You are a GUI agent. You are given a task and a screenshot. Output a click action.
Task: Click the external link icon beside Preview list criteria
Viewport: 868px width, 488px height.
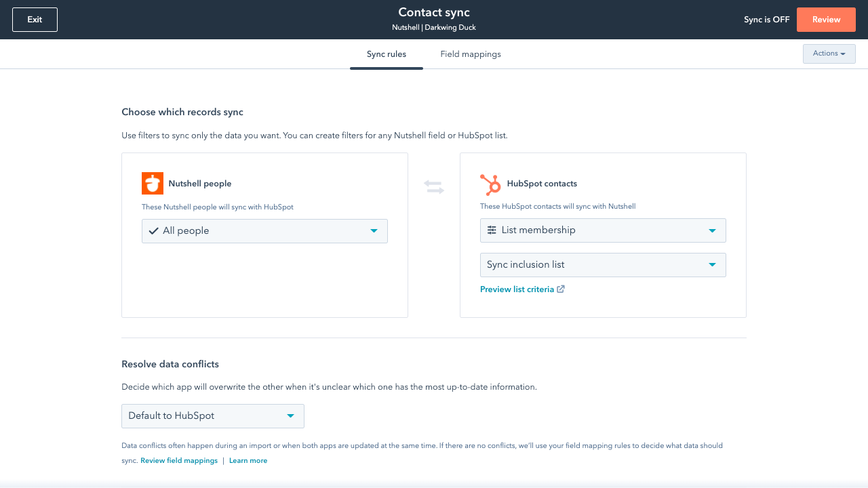point(560,289)
